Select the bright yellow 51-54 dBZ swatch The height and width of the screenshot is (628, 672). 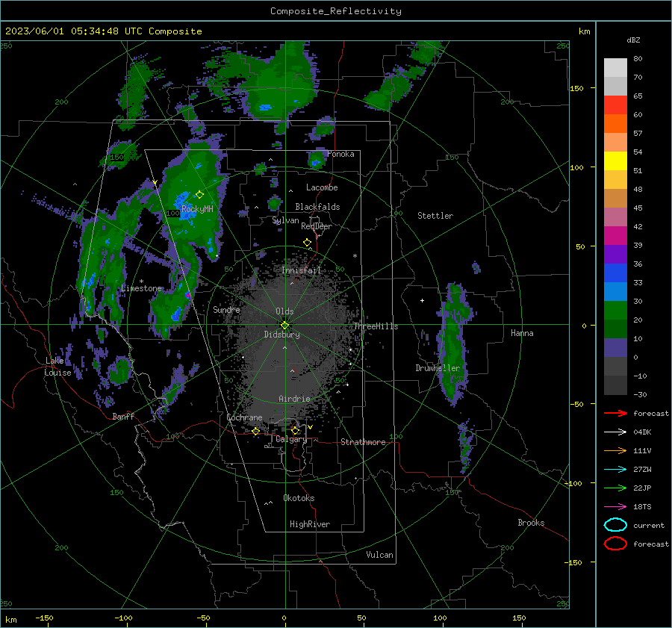coord(615,161)
